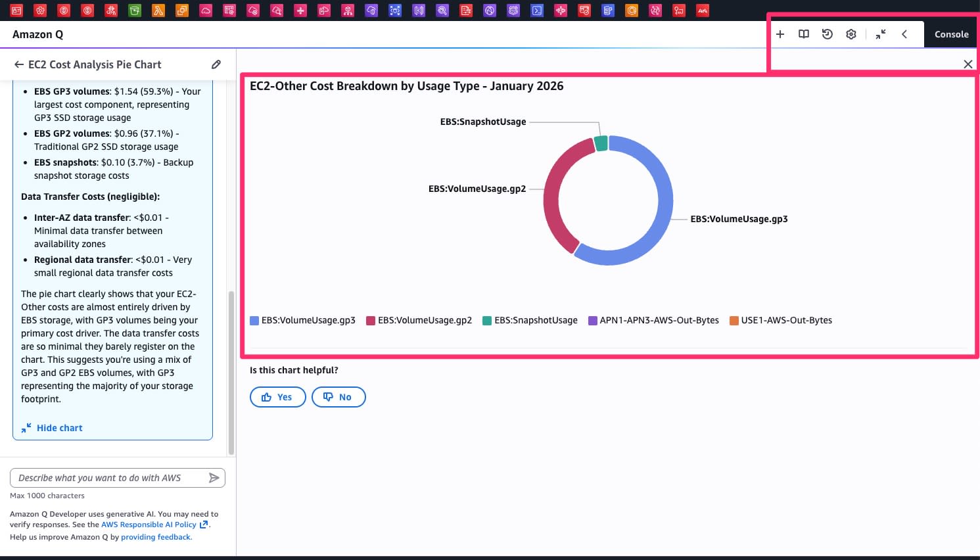Screen dimensions: 980x560
Task: Open the orange EC2 stacked-squares shortcut
Action: [182, 11]
